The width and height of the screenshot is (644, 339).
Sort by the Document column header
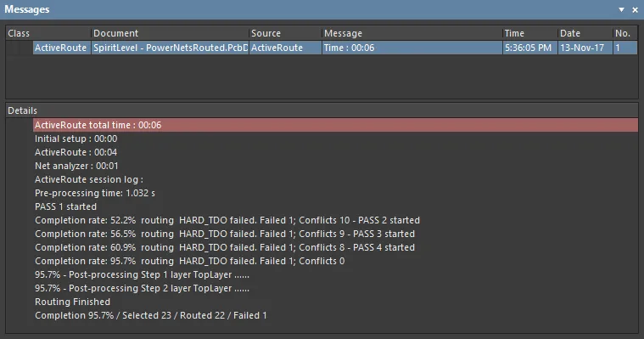tap(170, 33)
